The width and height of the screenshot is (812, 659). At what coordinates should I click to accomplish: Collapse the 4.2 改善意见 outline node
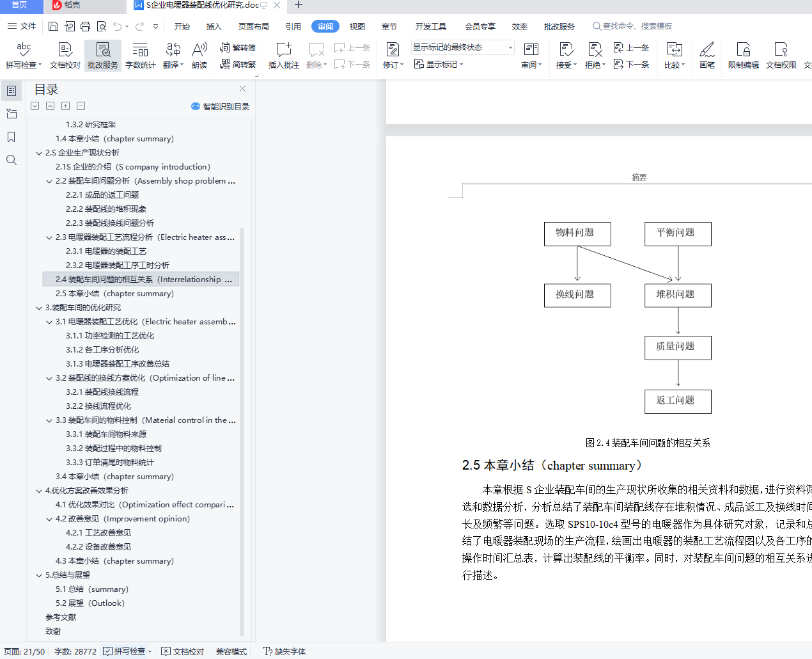click(49, 519)
